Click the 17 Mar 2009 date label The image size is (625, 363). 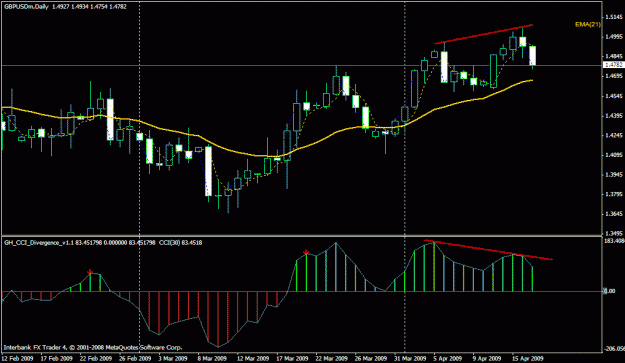click(292, 358)
